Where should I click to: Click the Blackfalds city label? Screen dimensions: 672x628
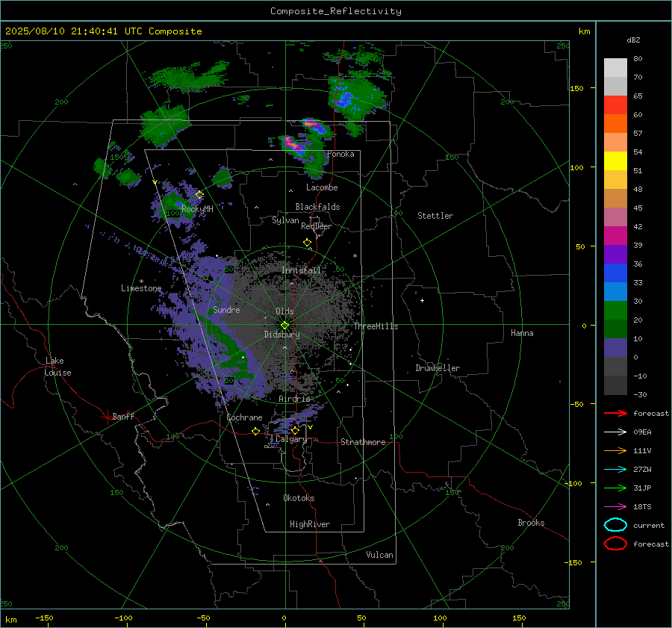[317, 207]
